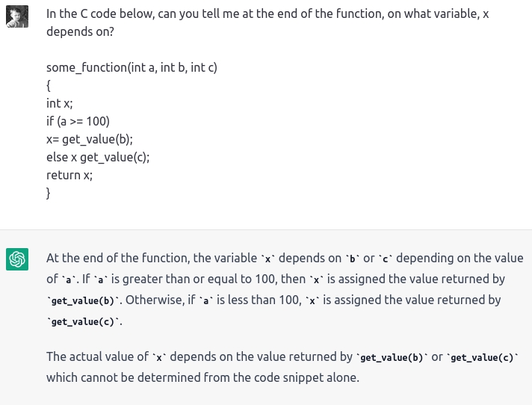Click the opening curly brace line
Viewport: 532px width, 405px height.
click(48, 85)
